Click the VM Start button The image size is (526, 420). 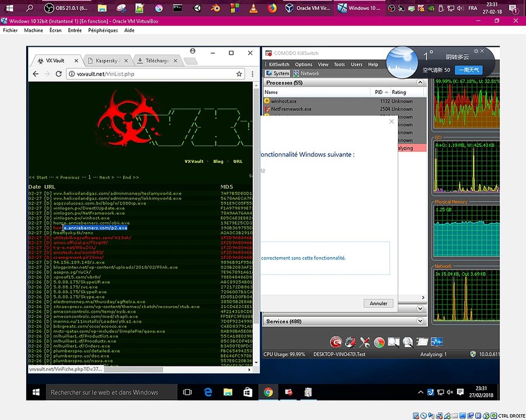(36, 392)
